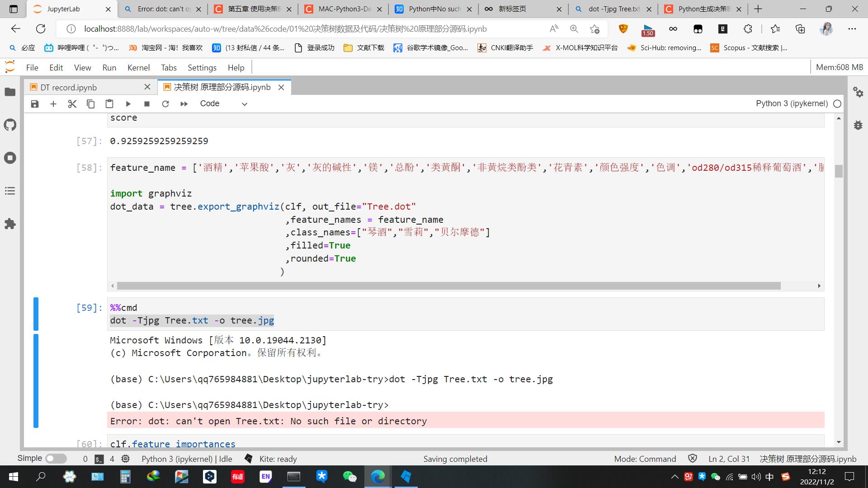Open Windows Start menu

(13, 477)
